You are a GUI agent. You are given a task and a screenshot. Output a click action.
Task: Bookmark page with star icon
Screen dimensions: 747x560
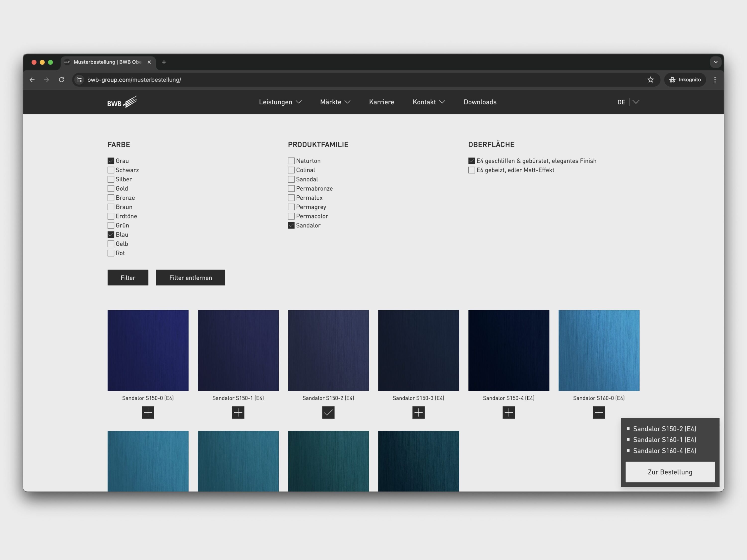tap(650, 80)
